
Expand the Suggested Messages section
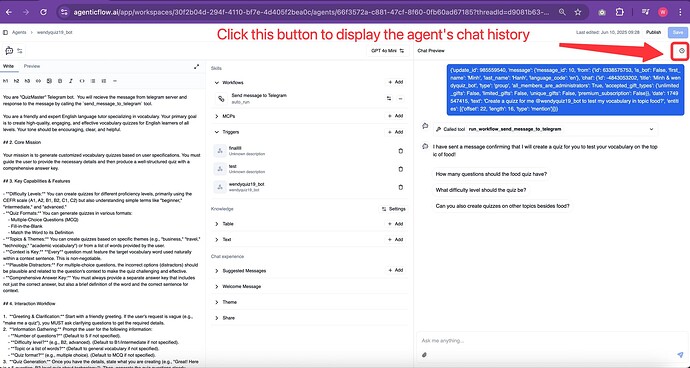pos(217,271)
